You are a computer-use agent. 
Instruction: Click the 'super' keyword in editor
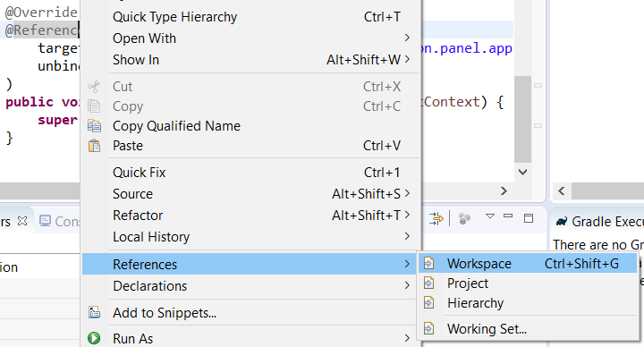[x=57, y=120]
